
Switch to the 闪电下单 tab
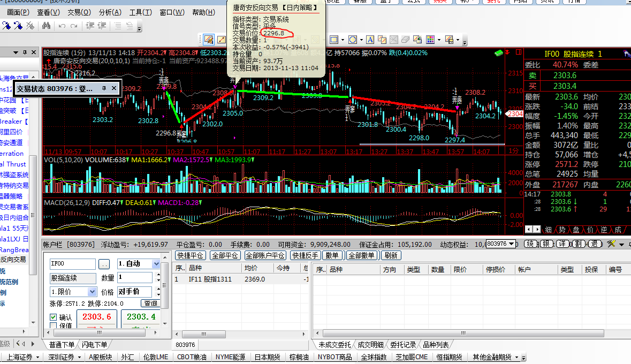click(x=95, y=345)
